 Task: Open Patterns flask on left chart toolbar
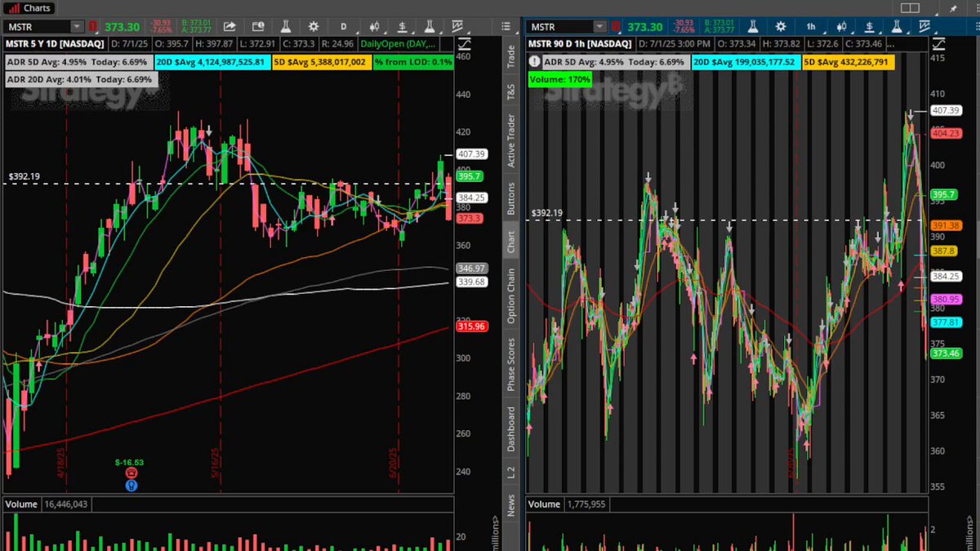[x=429, y=26]
